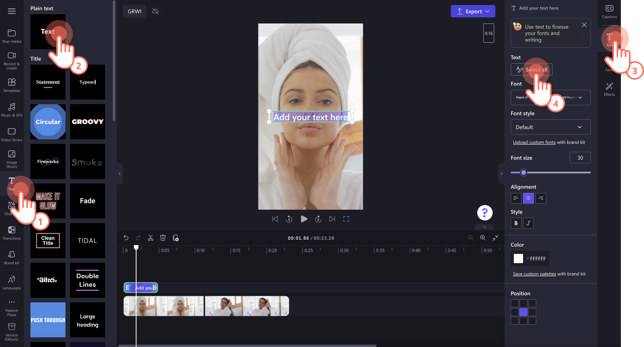Image resolution: width=644 pixels, height=347 pixels.
Task: Click Upload custom fonts link
Action: [534, 142]
